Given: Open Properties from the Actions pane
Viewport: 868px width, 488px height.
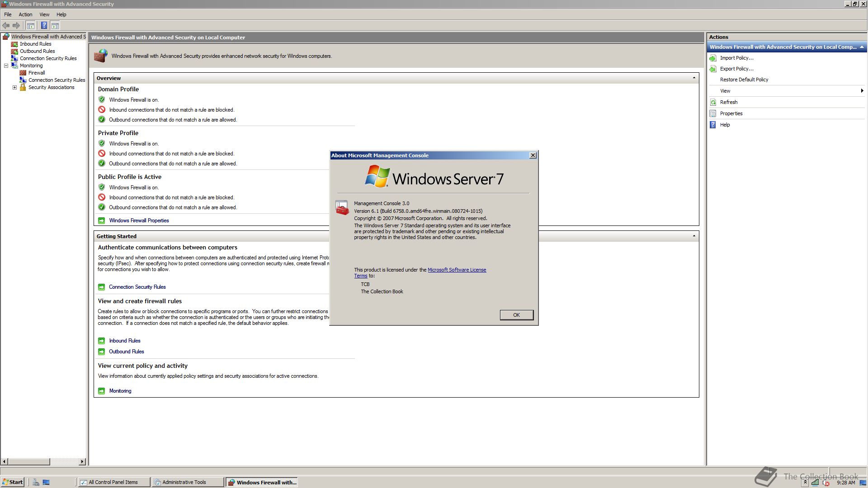Looking at the screenshot, I should 731,113.
